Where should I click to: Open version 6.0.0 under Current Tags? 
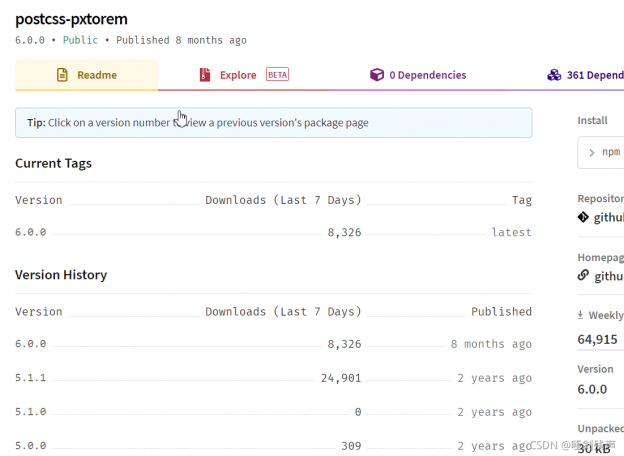(31, 232)
